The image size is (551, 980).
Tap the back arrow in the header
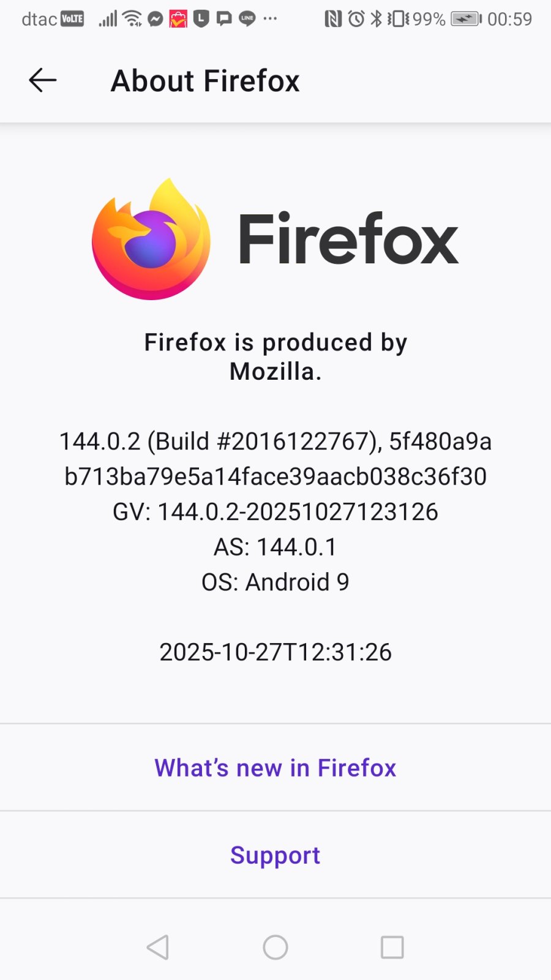point(43,80)
